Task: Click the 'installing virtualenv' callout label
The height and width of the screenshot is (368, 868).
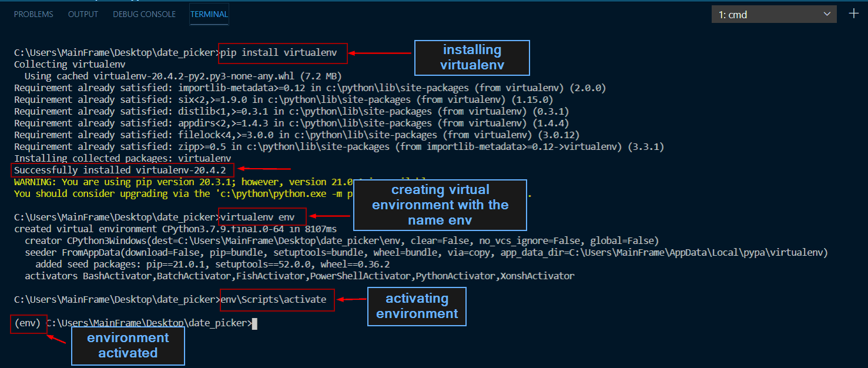Action: (x=471, y=57)
